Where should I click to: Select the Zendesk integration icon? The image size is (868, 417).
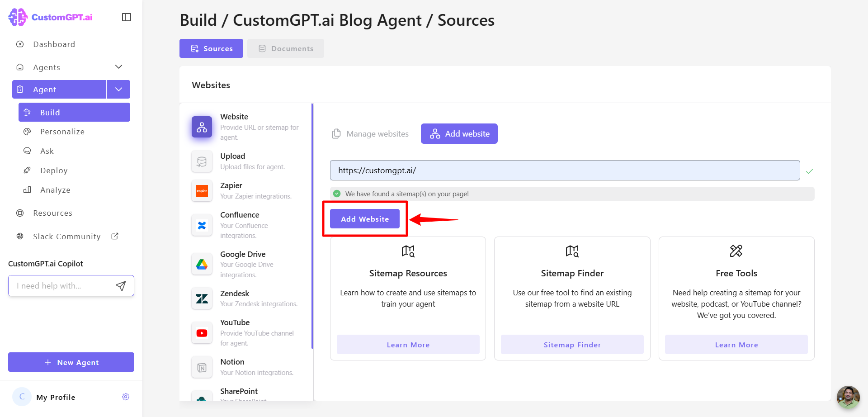202,299
